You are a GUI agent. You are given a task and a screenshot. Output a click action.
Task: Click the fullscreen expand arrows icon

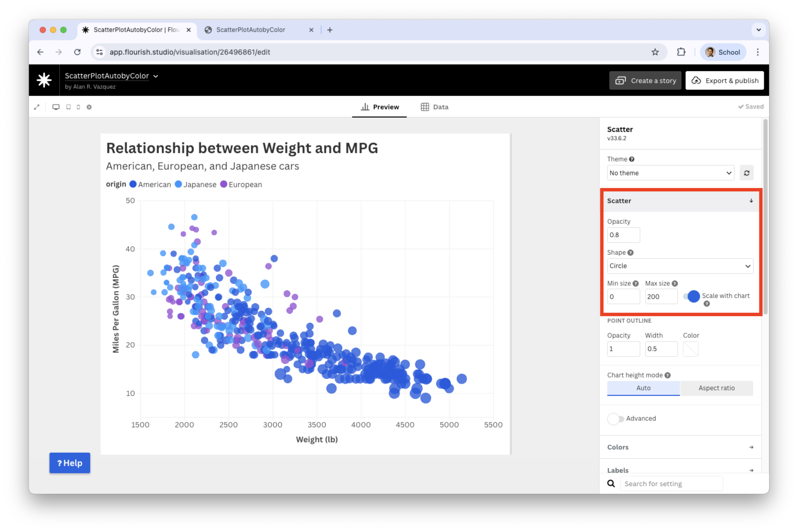coord(37,107)
